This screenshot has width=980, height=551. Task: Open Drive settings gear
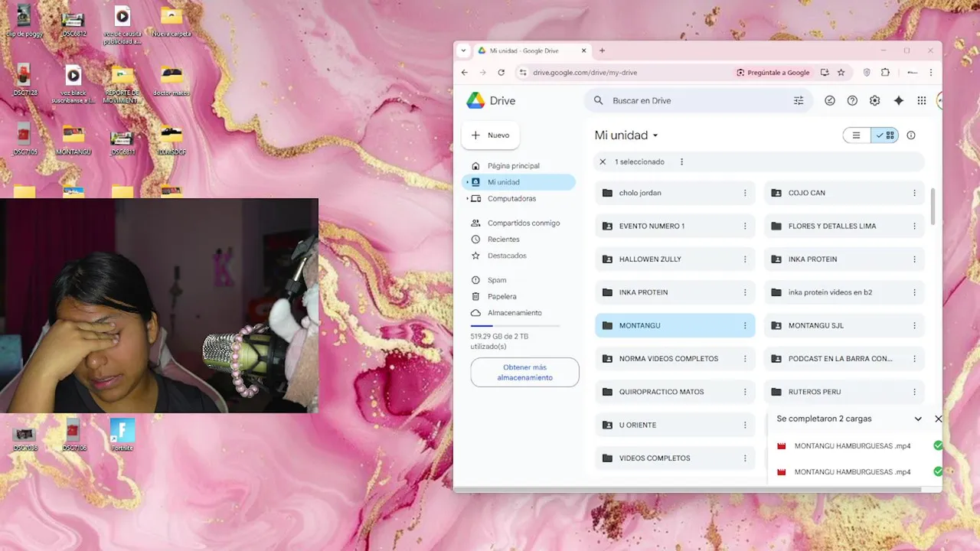click(874, 100)
